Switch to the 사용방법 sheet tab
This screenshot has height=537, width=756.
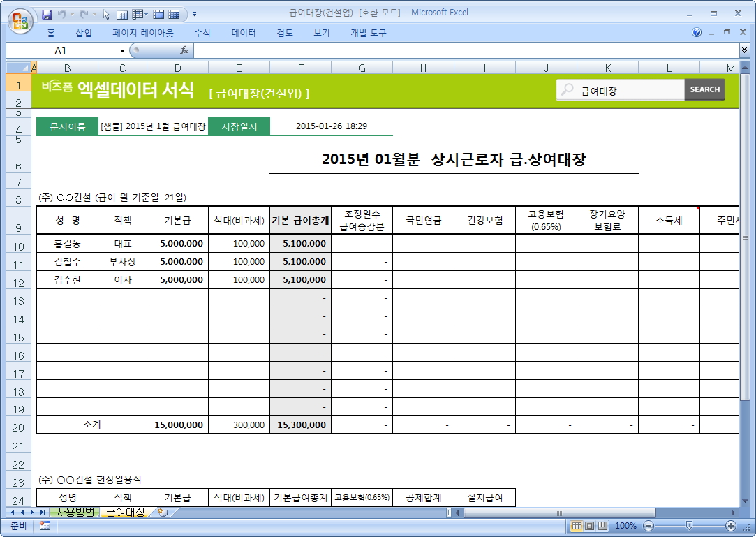point(75,513)
